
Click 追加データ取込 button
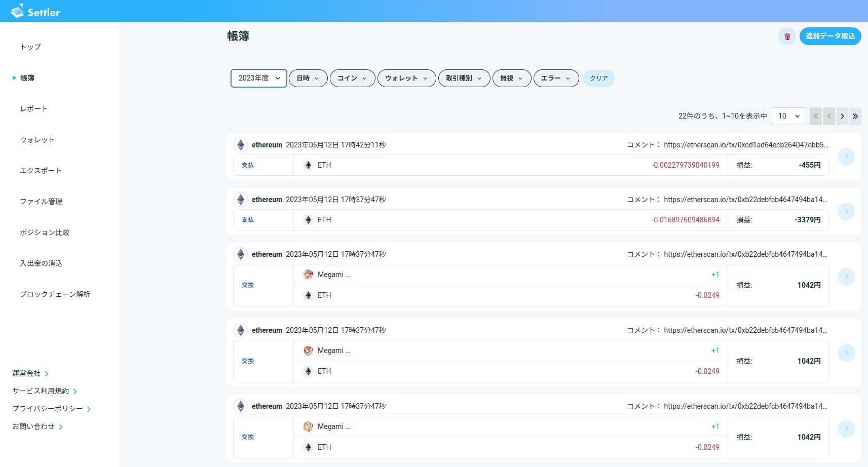coord(830,36)
